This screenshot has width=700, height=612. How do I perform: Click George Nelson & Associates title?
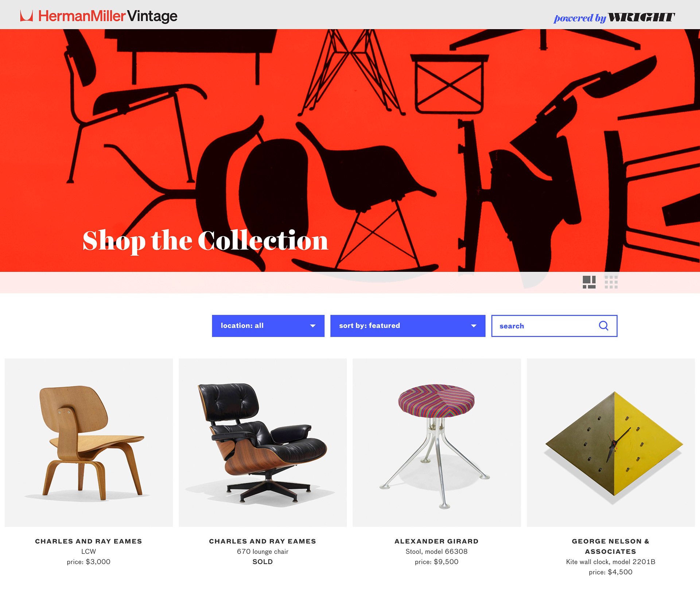tap(611, 546)
